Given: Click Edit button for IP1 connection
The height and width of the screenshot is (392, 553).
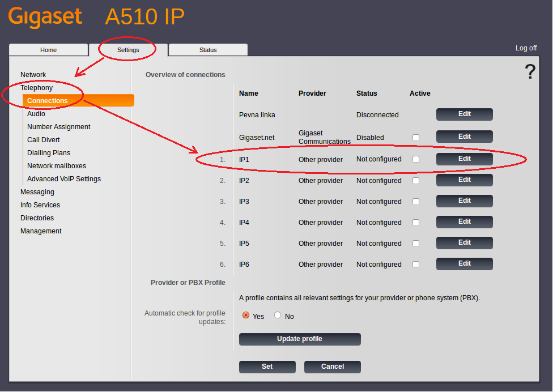Looking at the screenshot, I should pos(464,159).
